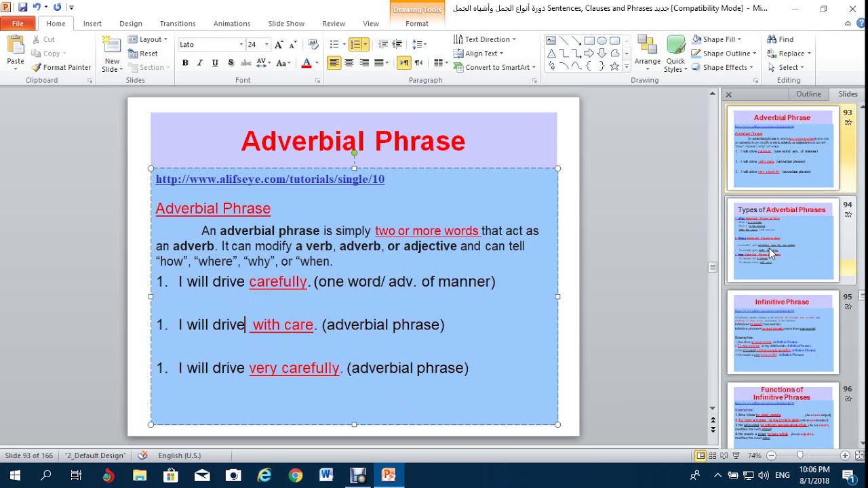The width and height of the screenshot is (868, 488).
Task: Insert a New Slide
Action: coord(112,54)
